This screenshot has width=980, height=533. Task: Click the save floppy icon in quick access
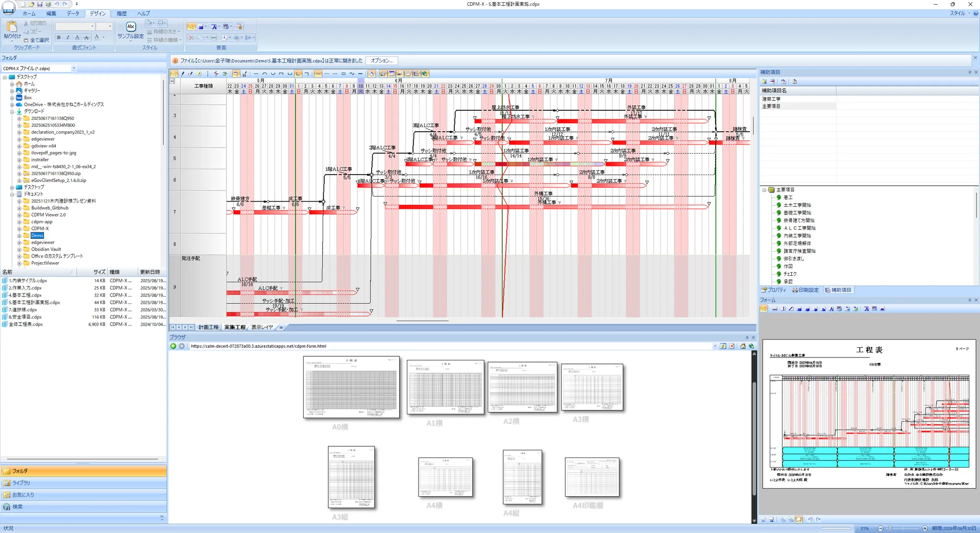pos(40,4)
